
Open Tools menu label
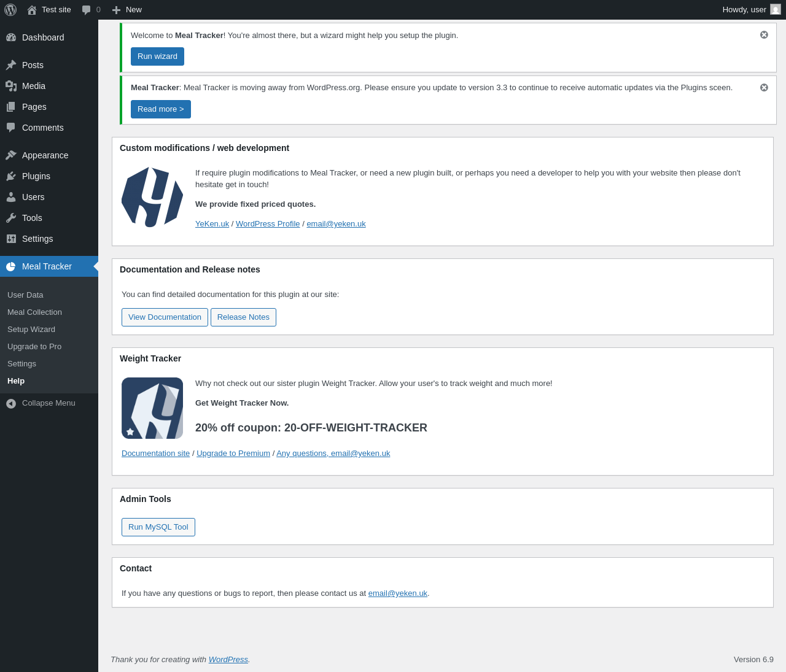coord(32,218)
